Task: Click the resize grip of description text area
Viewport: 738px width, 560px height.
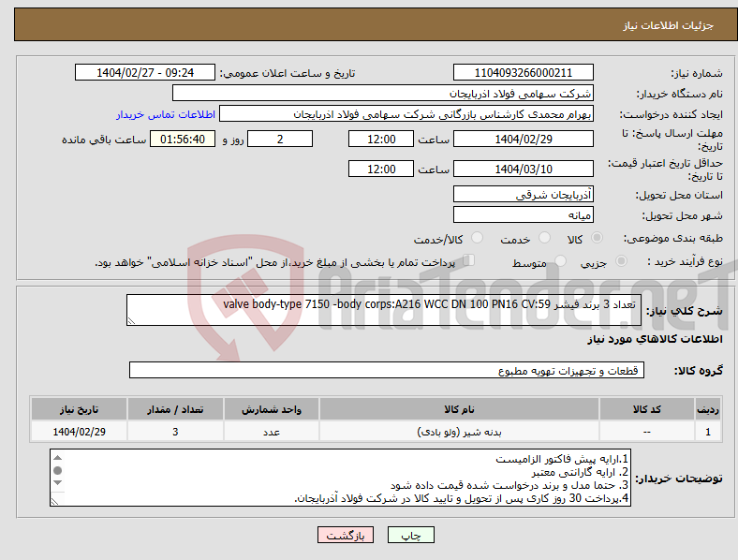Action: point(131,321)
